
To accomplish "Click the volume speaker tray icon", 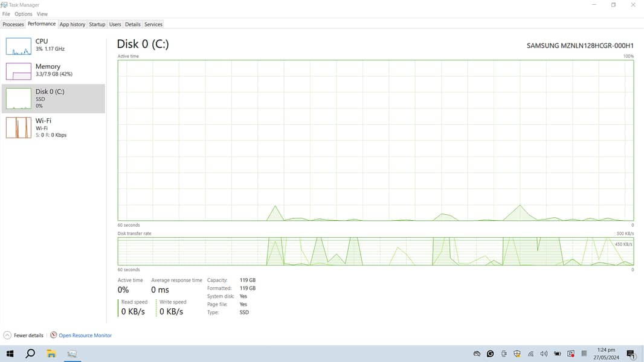I will pyautogui.click(x=544, y=354).
